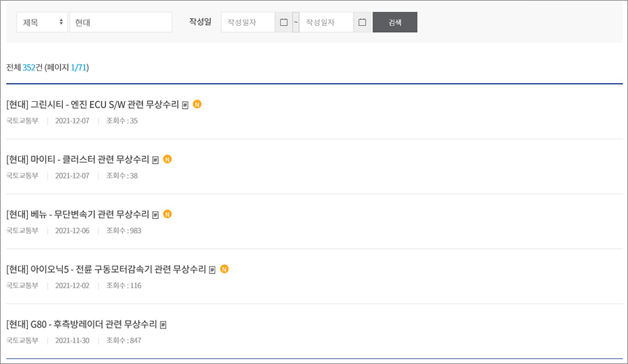The height and width of the screenshot is (364, 628).
Task: Click the page indicator 1/71
Action: tap(78, 67)
